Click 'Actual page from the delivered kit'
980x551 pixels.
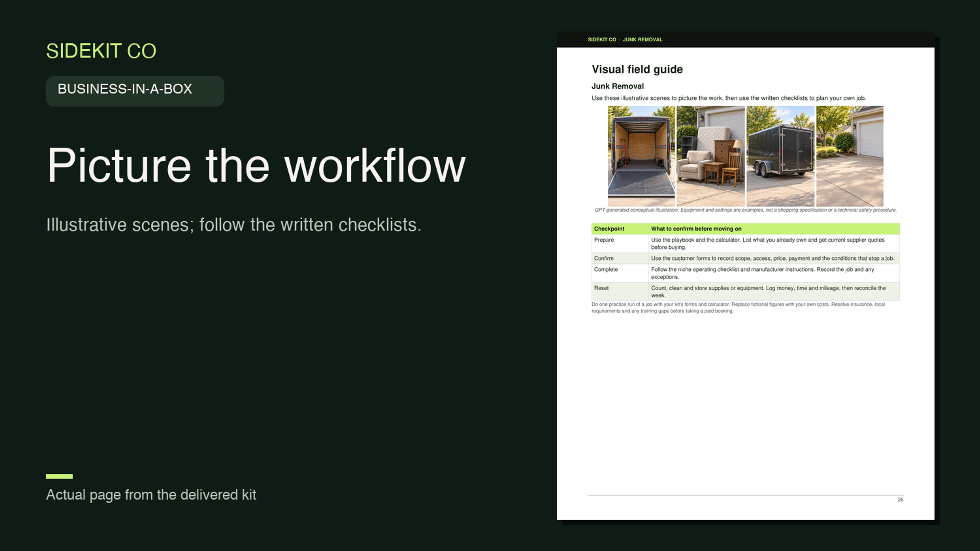coord(151,495)
